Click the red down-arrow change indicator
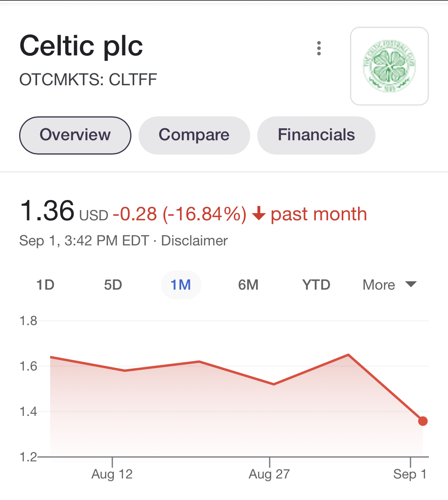448x500 pixels. pos(259,214)
